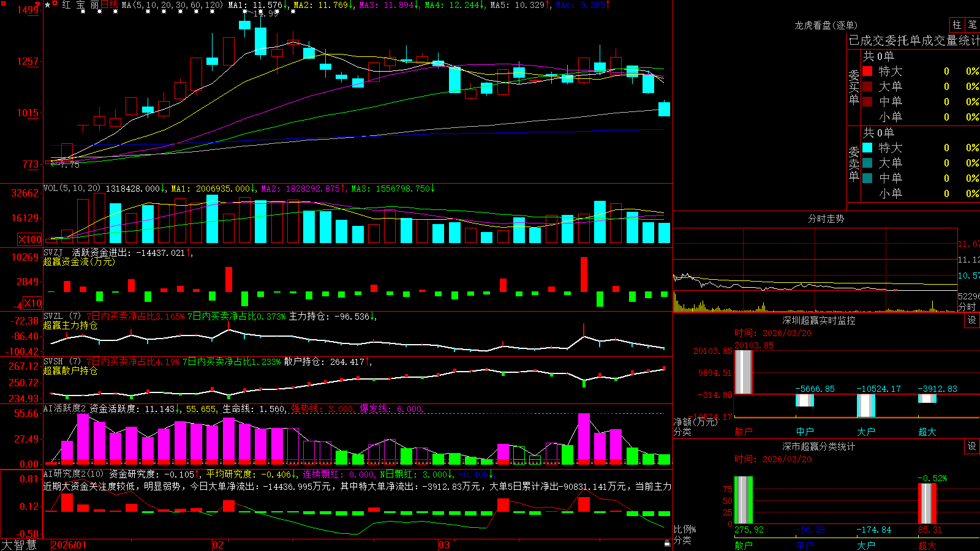Select the stock name 红宝丽
Screen dimensions: 980x551
(x=80, y=5)
